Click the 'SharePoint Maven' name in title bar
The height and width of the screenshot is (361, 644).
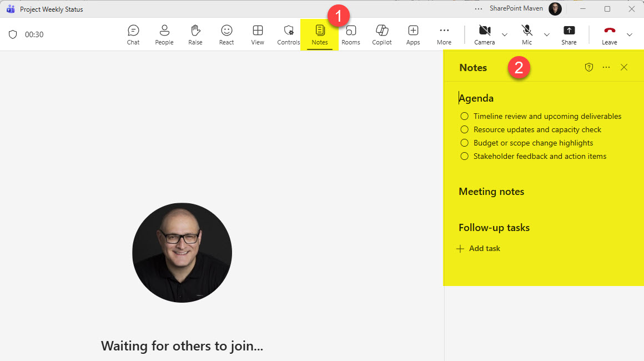[x=516, y=8]
